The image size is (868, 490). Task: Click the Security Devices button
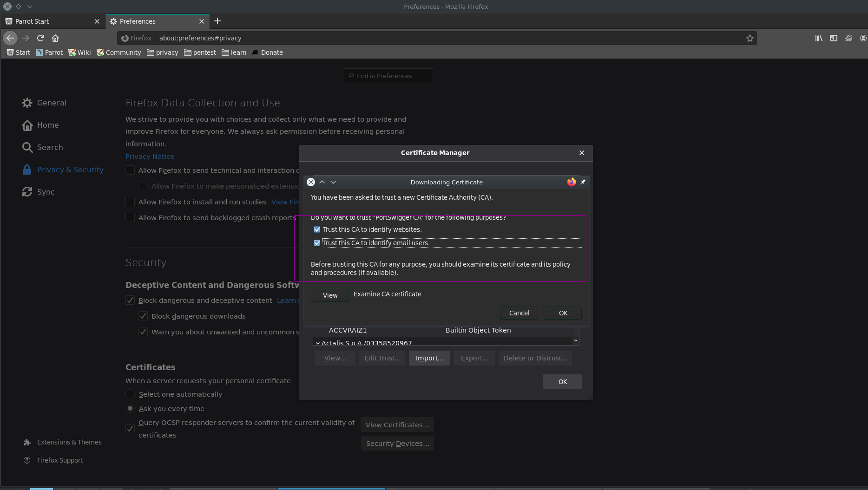(397, 444)
